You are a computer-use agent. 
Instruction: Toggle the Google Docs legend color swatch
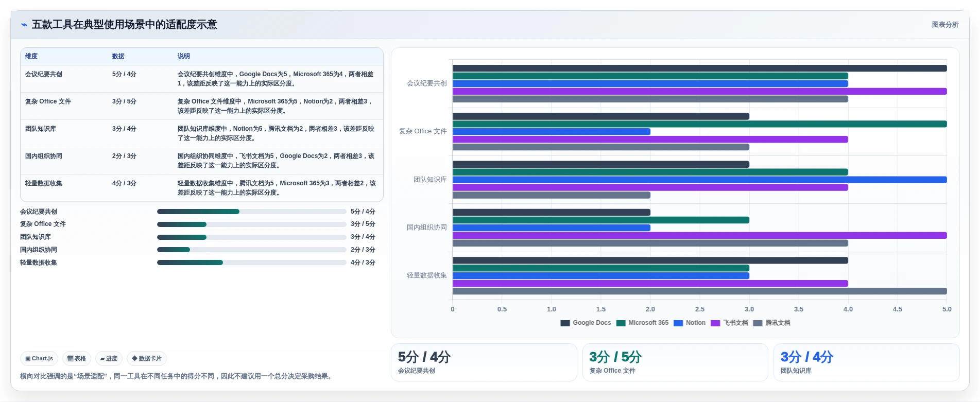pos(565,323)
